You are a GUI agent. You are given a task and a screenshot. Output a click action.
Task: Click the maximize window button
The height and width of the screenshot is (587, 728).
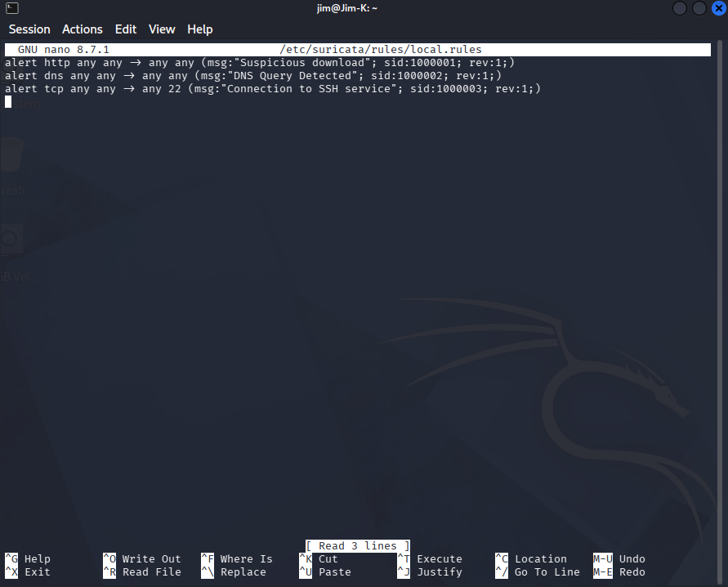(x=699, y=8)
